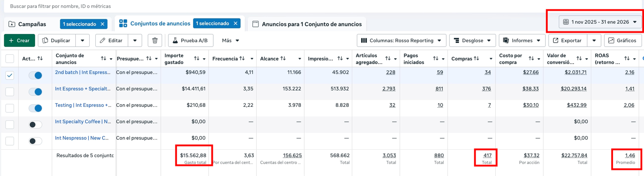Sort by Artículos agregados arrows
Screen dimensions: 644x176
388,59
